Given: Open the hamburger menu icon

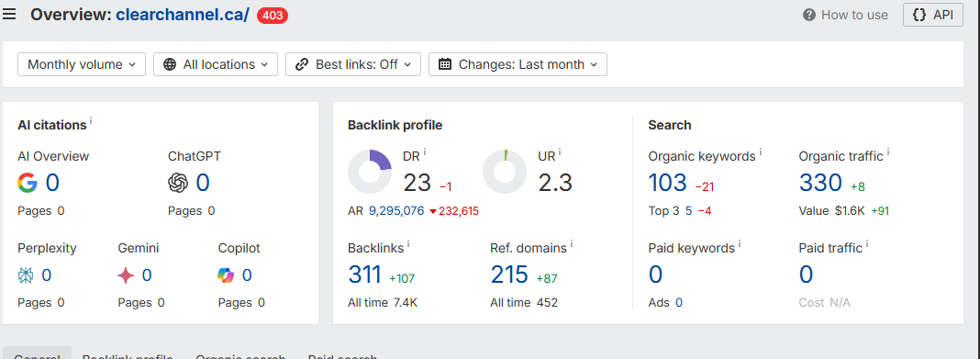Looking at the screenshot, I should tap(9, 15).
